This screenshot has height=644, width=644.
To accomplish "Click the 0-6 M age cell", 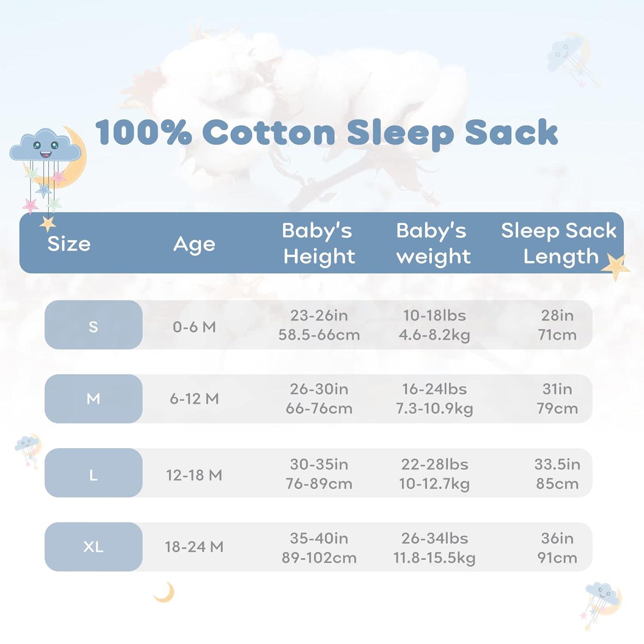I will coord(194,327).
